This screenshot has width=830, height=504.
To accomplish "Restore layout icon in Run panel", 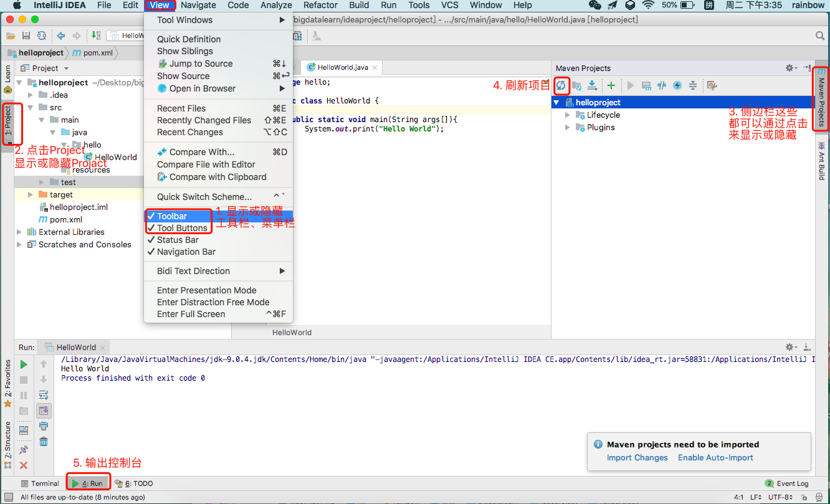I will (x=24, y=430).
